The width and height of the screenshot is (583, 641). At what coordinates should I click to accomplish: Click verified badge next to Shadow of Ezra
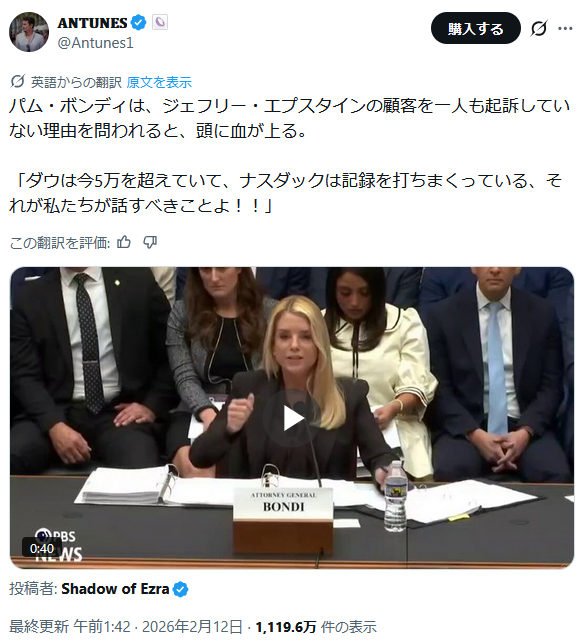[x=180, y=589]
